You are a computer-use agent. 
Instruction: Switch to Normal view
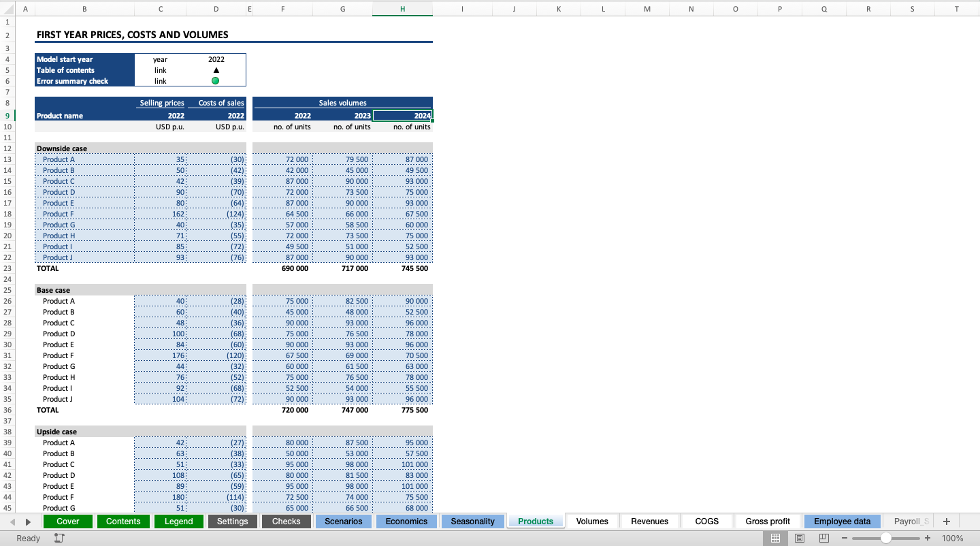click(775, 538)
